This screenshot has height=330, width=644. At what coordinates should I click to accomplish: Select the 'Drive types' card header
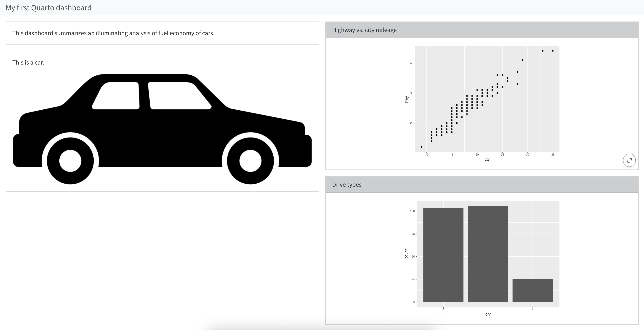tap(346, 185)
